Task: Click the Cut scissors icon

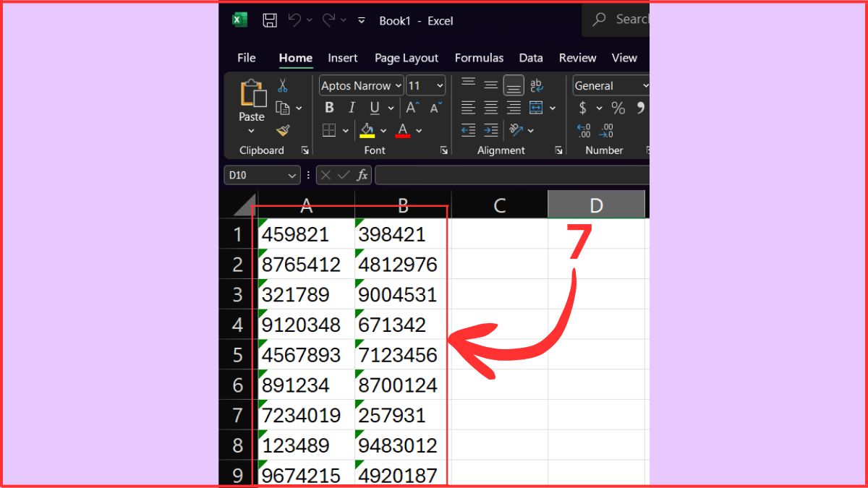Action: [x=283, y=85]
